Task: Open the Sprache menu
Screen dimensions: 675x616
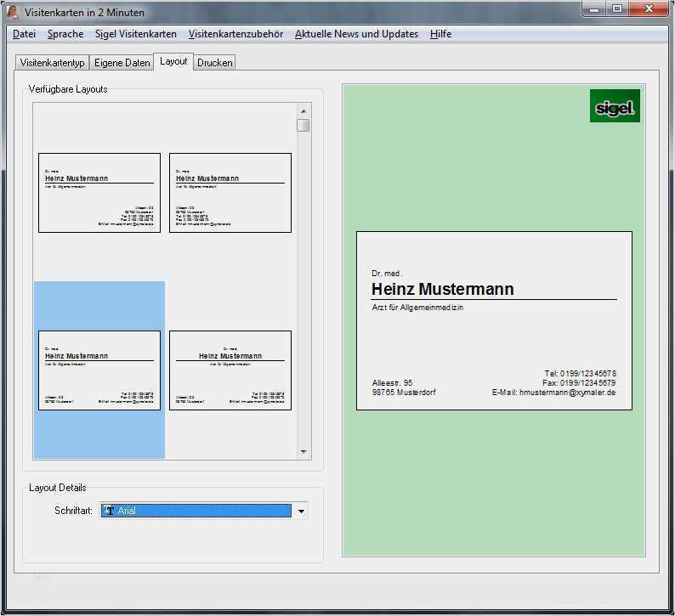Action: (x=65, y=34)
